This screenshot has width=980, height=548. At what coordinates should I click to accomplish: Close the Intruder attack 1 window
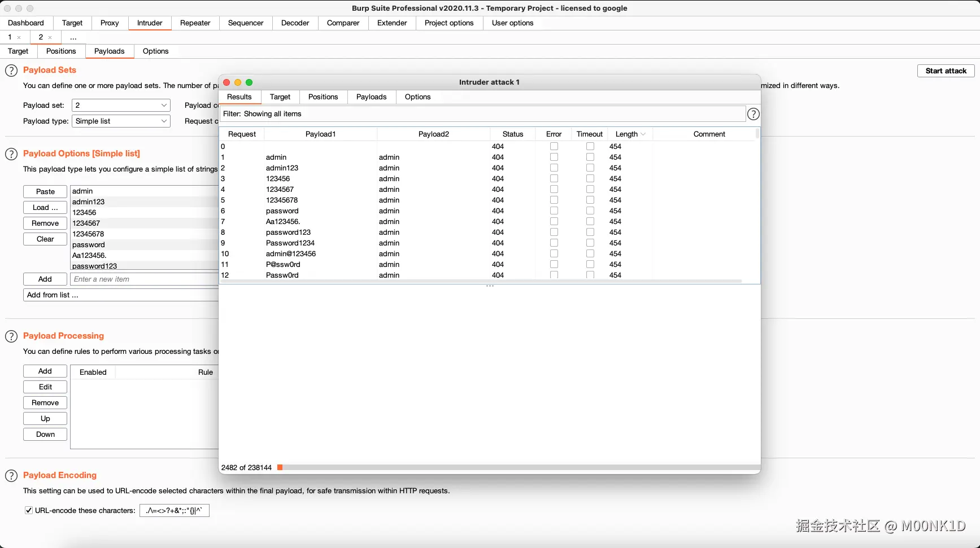click(227, 82)
